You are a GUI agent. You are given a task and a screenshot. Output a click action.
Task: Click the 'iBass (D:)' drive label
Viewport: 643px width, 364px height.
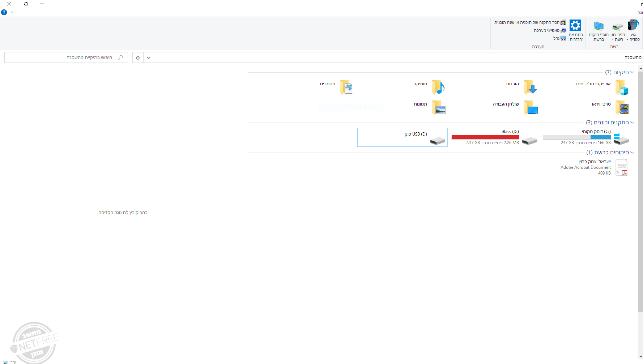[x=510, y=132]
